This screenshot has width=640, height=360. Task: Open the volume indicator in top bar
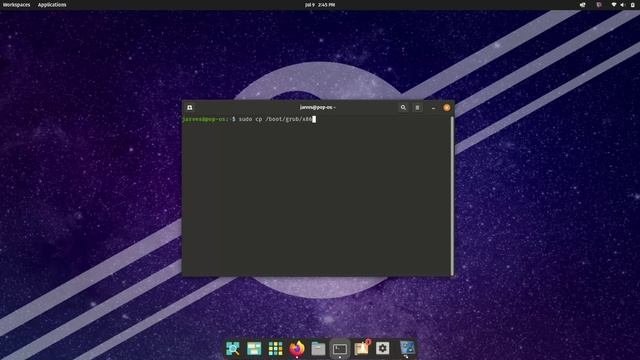pos(622,5)
